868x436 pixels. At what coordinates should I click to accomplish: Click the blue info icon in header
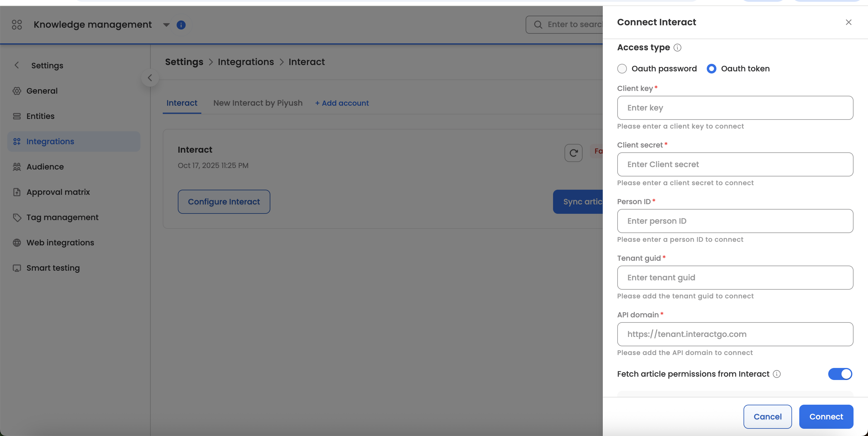(181, 25)
